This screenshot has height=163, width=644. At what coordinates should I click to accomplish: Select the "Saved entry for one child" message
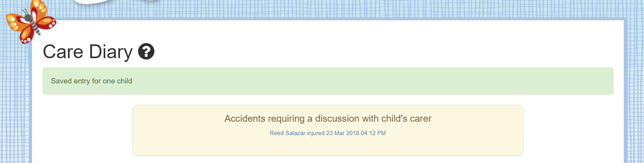click(x=92, y=81)
